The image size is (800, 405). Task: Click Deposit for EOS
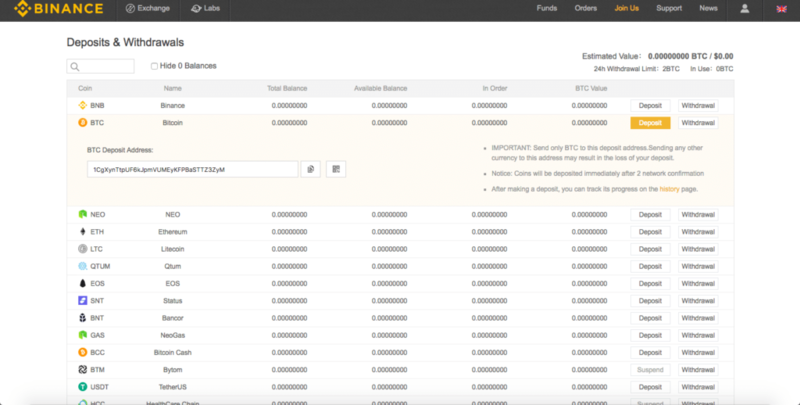[x=651, y=284]
